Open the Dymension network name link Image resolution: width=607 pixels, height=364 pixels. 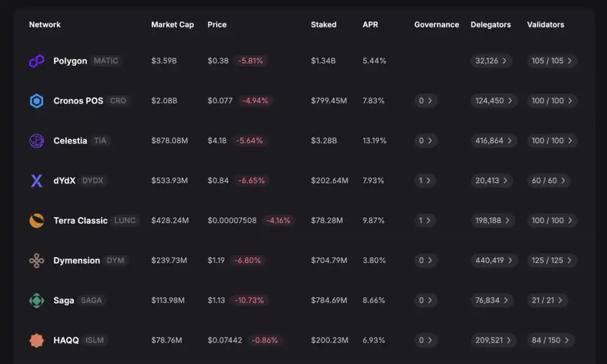[x=76, y=261]
